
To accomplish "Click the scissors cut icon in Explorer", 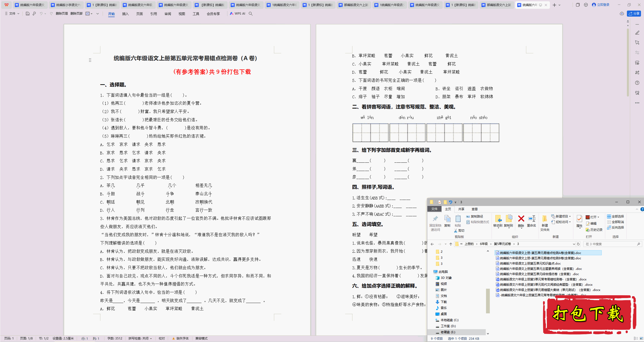I will [x=456, y=231].
